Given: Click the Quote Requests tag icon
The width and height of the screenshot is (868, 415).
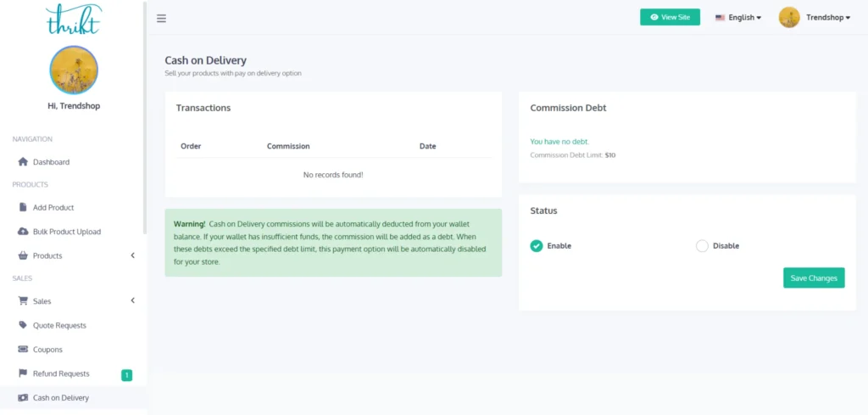Looking at the screenshot, I should click(x=23, y=326).
